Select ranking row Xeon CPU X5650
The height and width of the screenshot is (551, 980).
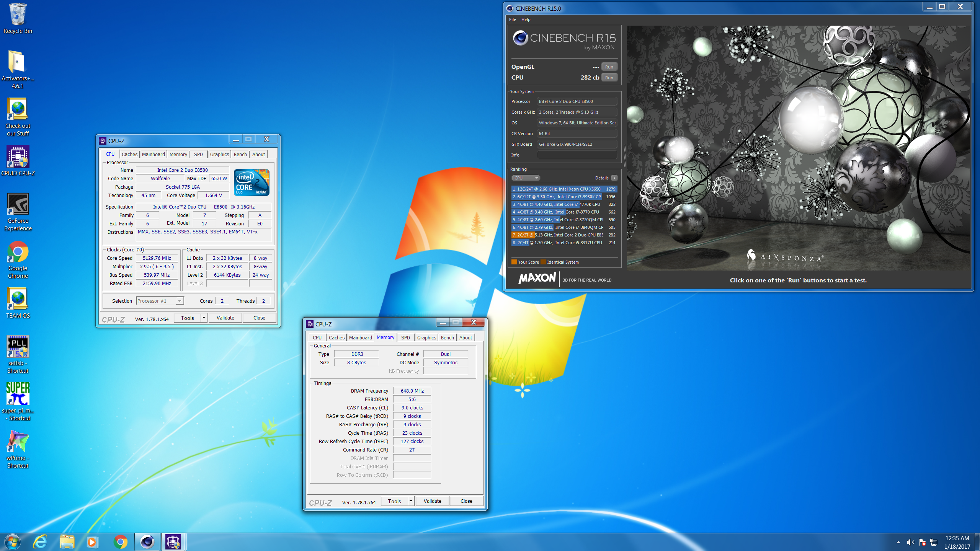(x=564, y=189)
